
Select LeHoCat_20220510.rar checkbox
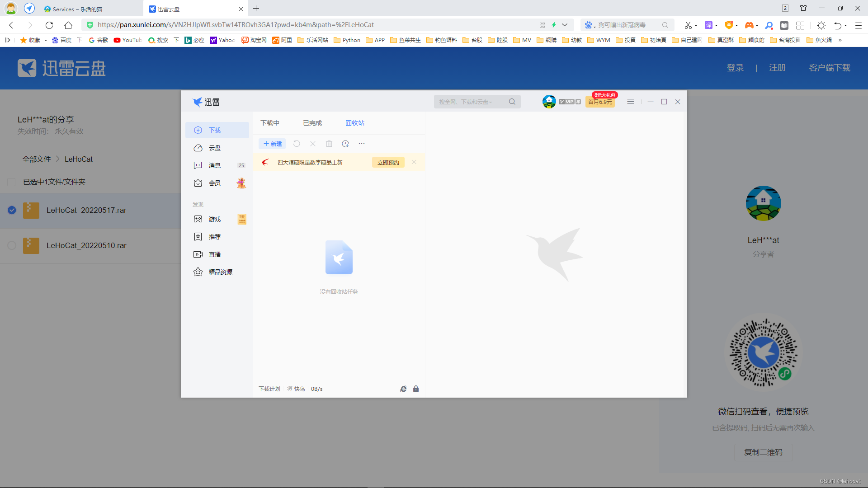coord(12,245)
